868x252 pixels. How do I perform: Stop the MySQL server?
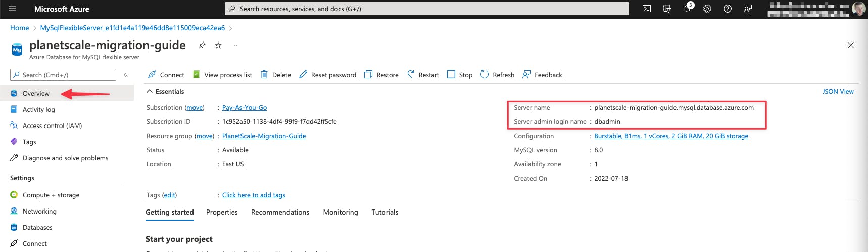coord(460,75)
